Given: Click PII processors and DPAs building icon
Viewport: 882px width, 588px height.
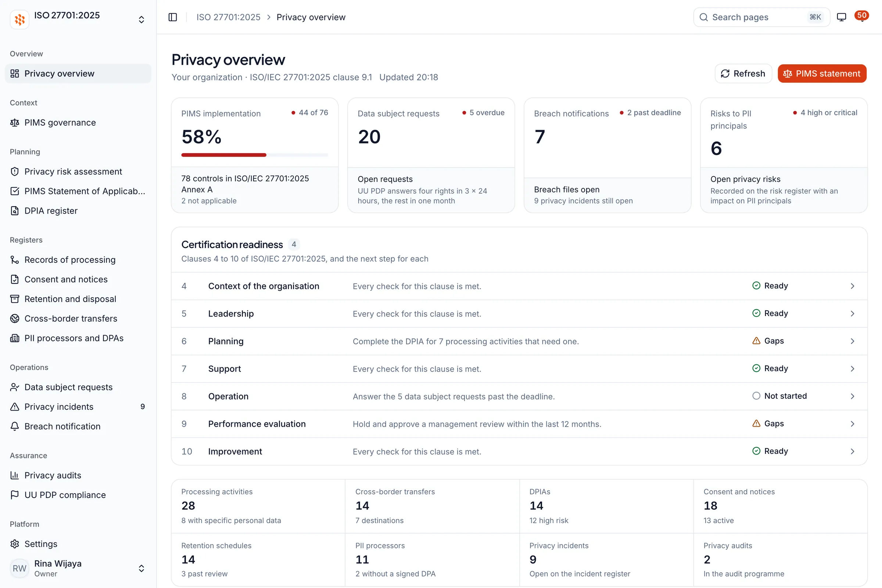Looking at the screenshot, I should [x=15, y=338].
